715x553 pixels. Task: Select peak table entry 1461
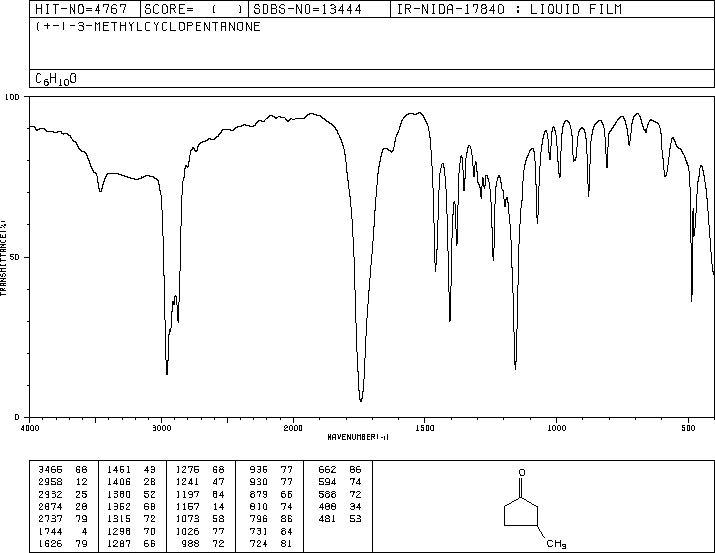pos(119,470)
